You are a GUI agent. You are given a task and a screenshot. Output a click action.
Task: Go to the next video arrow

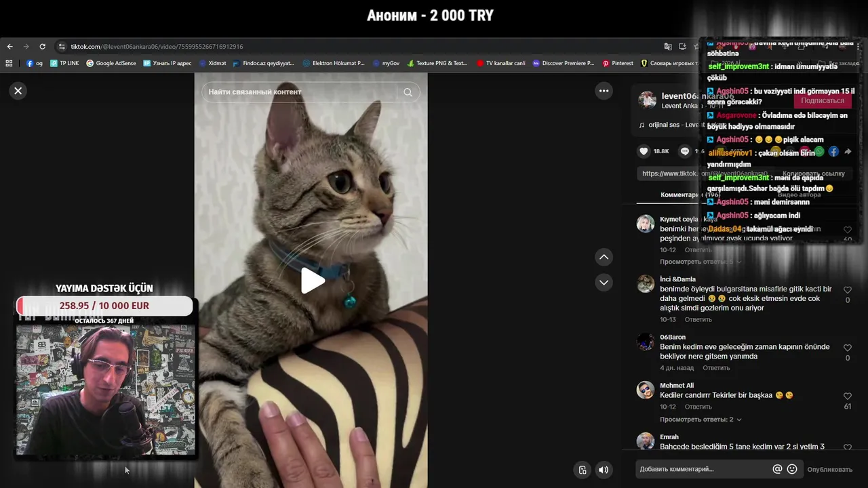[x=604, y=282]
